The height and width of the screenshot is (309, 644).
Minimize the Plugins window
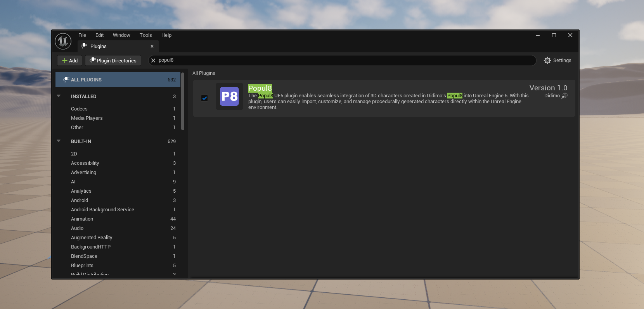tap(538, 35)
